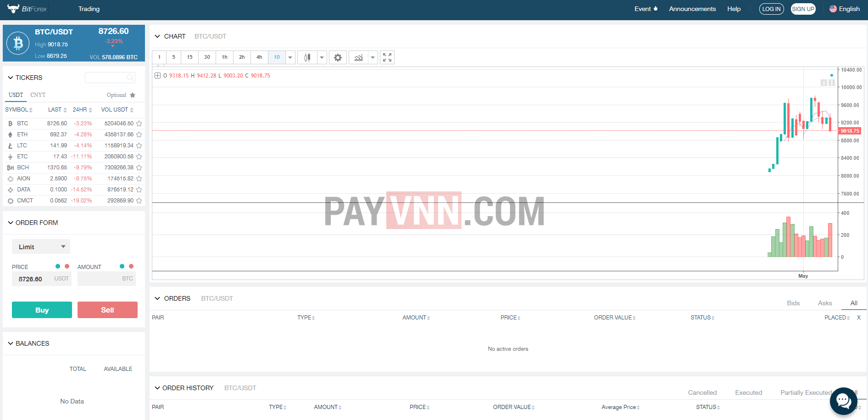
Task: Click the green Buy button
Action: click(42, 310)
